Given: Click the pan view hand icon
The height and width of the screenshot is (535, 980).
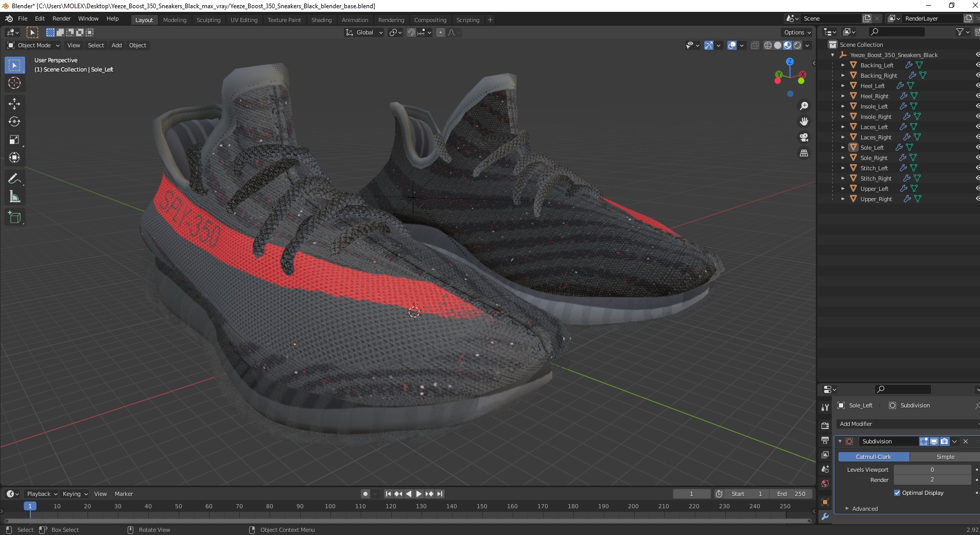Looking at the screenshot, I should [x=803, y=122].
